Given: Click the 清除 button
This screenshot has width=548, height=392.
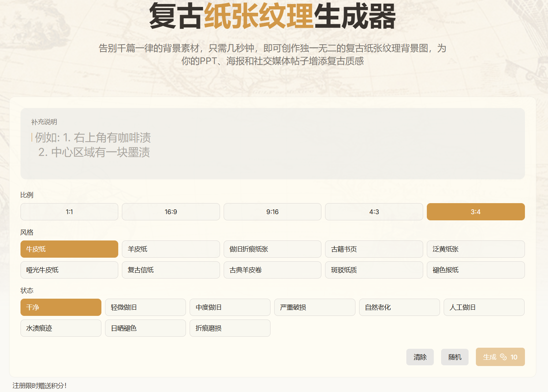Looking at the screenshot, I should 420,357.
